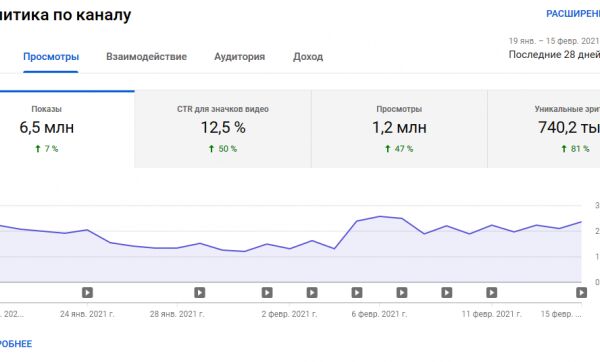Open the video marker above 11 февр. 2021 г.

pos(492,293)
